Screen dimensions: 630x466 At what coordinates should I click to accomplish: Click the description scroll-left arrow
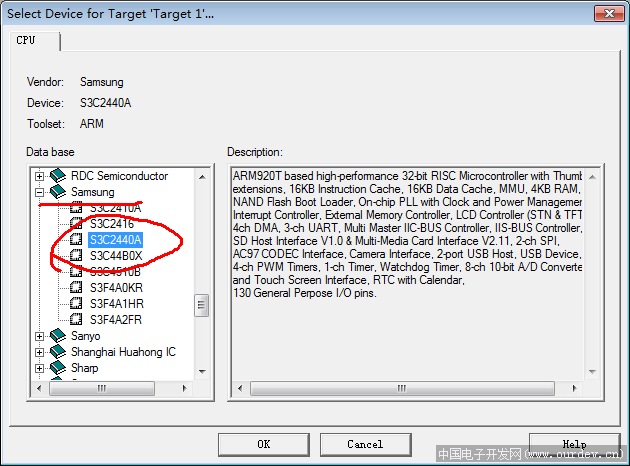[240, 388]
